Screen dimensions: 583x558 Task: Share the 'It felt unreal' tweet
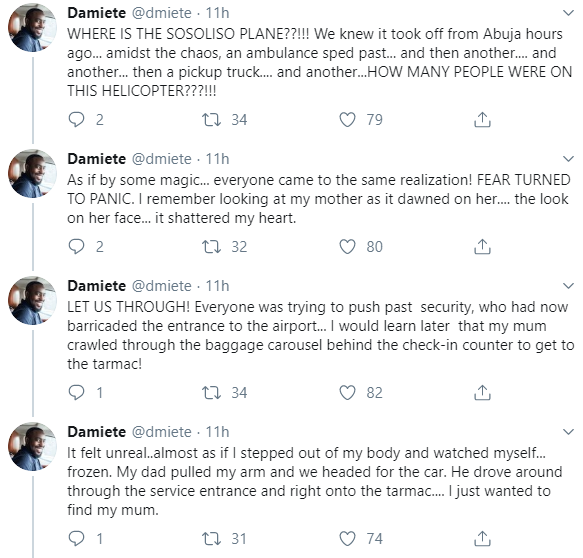click(482, 539)
